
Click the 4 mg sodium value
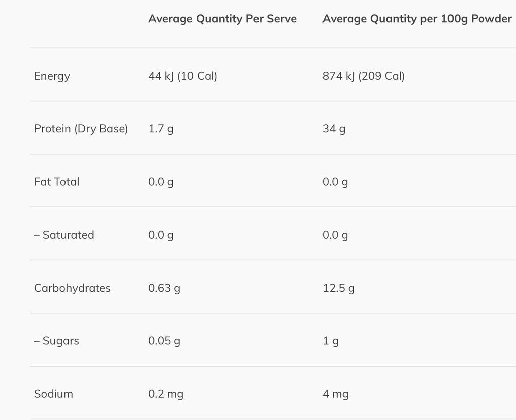click(x=335, y=394)
